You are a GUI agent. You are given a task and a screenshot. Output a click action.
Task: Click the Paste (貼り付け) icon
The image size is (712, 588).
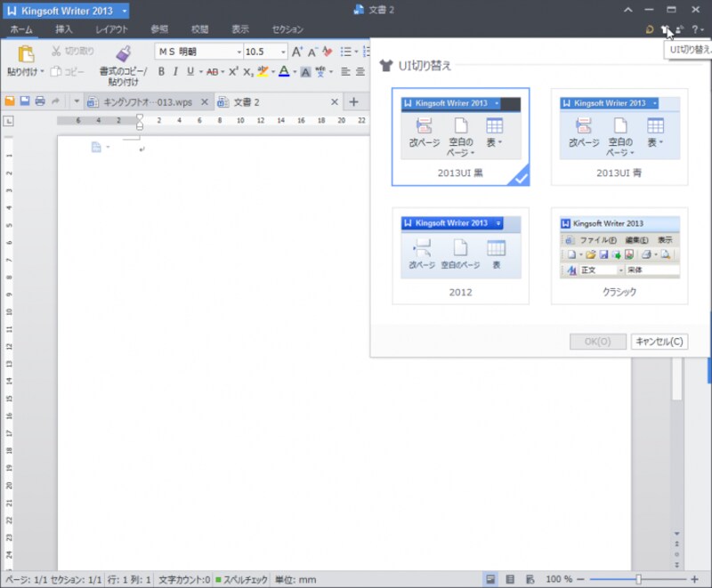(26, 54)
